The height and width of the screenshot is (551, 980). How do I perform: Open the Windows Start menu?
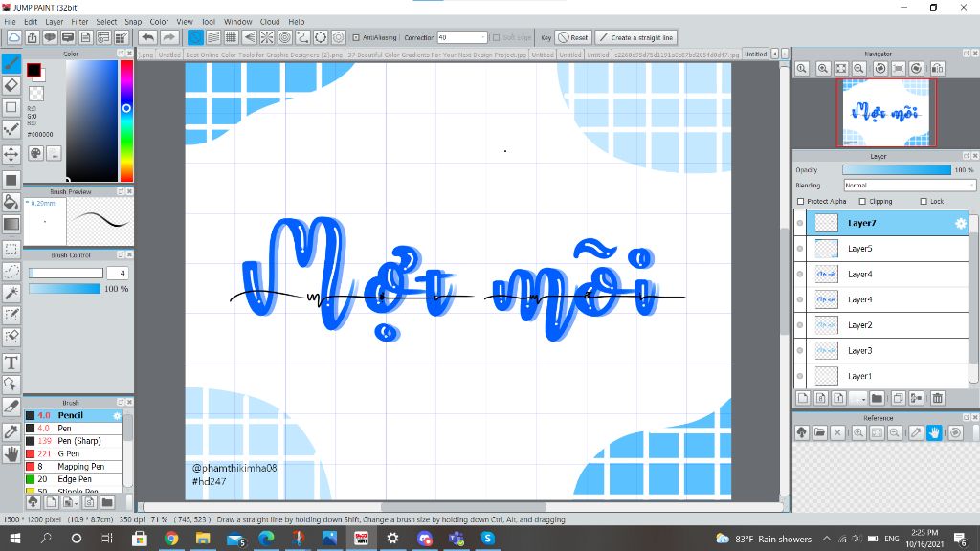14,538
